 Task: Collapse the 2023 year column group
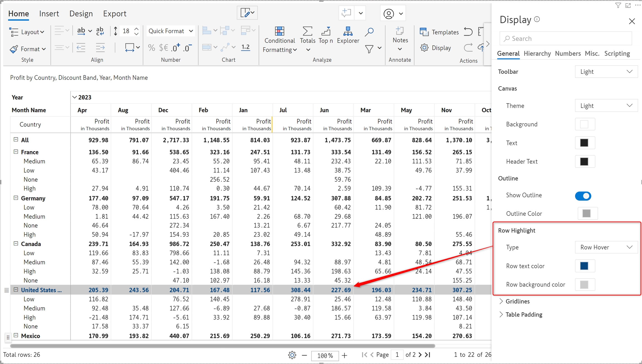(x=74, y=97)
